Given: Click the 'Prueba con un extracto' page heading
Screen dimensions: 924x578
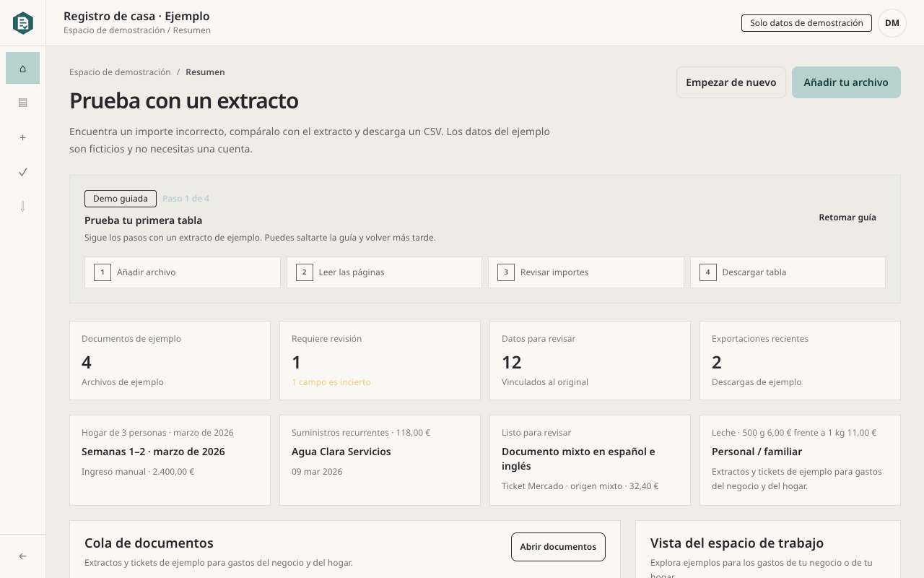Looking at the screenshot, I should pos(184,100).
